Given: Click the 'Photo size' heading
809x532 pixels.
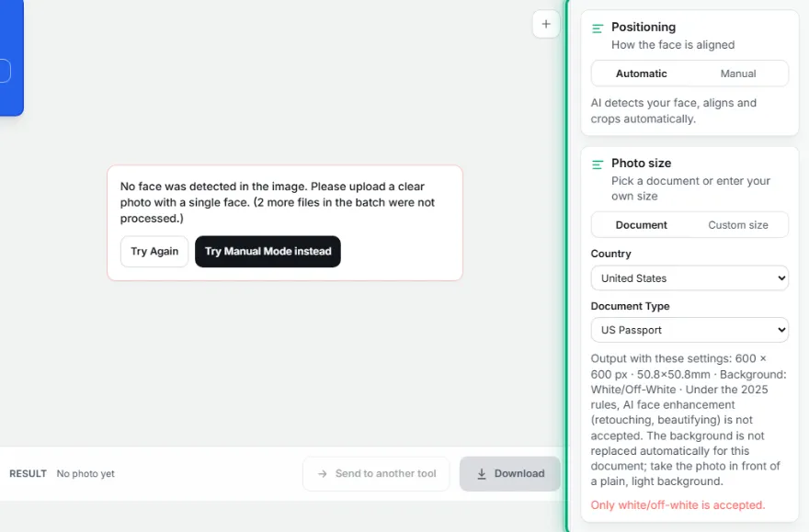Looking at the screenshot, I should click(x=642, y=163).
